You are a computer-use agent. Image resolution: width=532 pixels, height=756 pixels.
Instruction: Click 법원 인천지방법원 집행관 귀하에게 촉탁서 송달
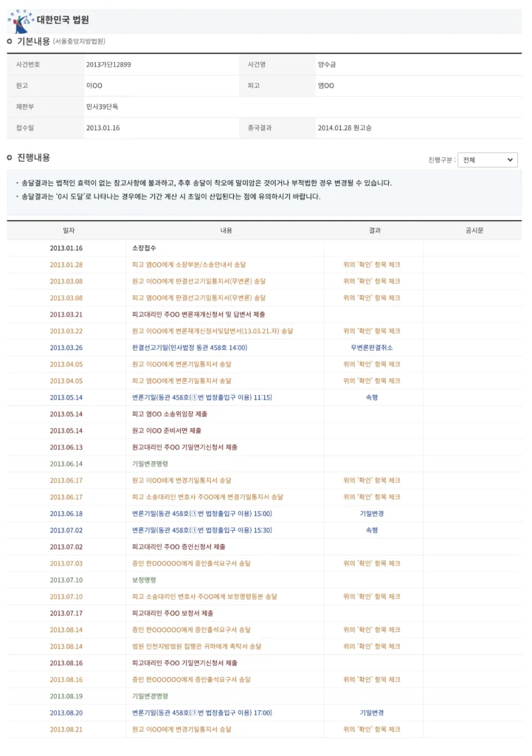click(x=196, y=647)
